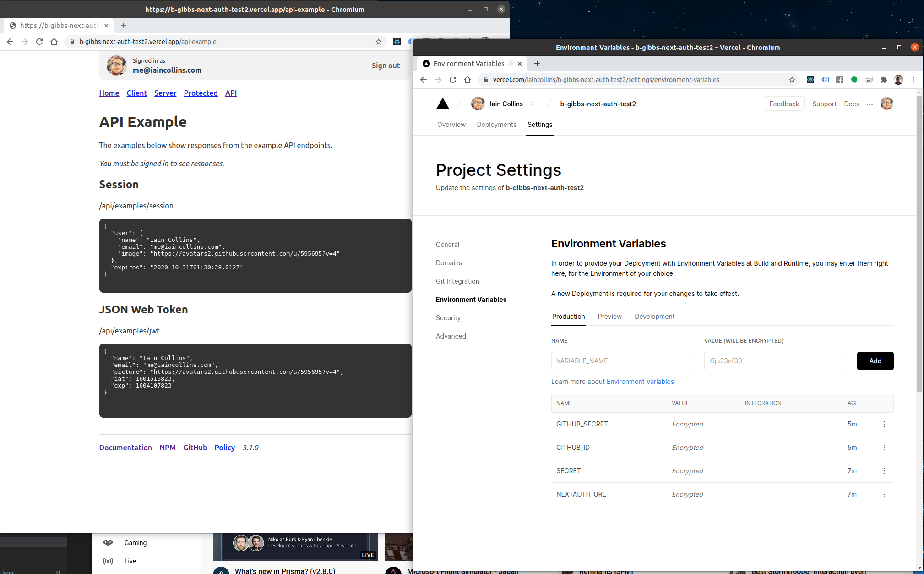Open row options for GITHUB_ID
Screen dimensions: 924x574
884,448
